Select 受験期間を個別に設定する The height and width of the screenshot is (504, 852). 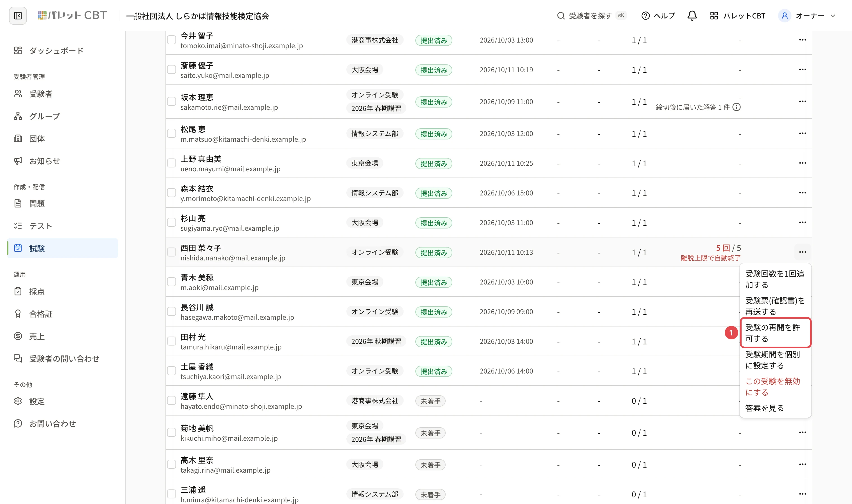[775, 360]
